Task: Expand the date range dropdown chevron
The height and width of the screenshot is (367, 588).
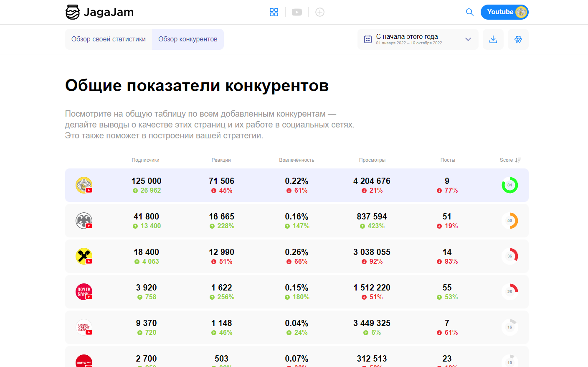Action: point(468,39)
